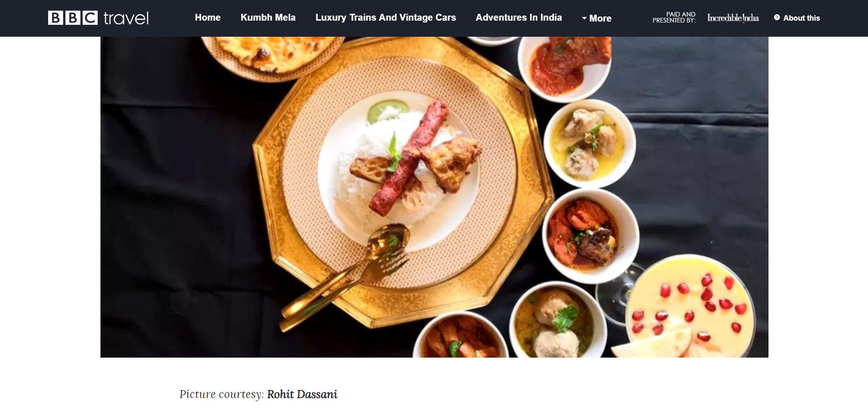Image resolution: width=868 pixels, height=415 pixels.
Task: Click the red seekh kebab on the plate
Action: pos(409,157)
